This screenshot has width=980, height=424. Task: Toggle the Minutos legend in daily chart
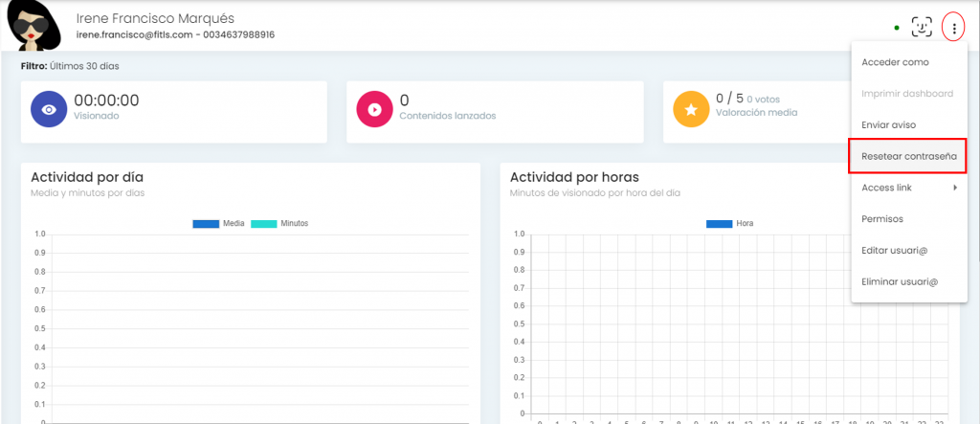[279, 223]
